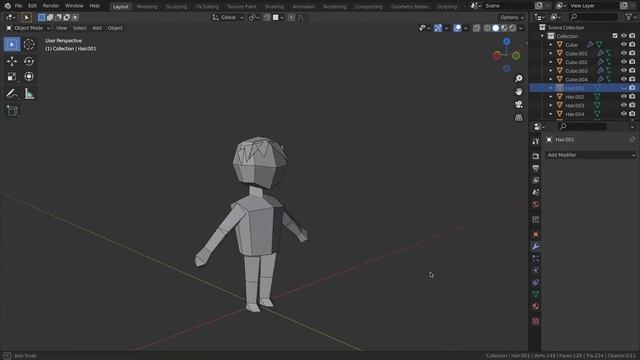This screenshot has height=360, width=640.
Task: Open the Tool properties tab
Action: click(536, 141)
